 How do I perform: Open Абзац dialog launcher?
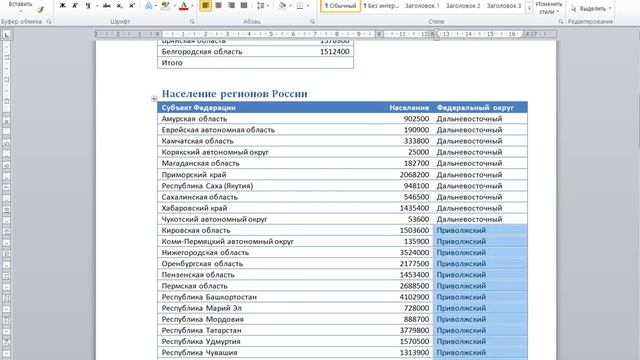[x=312, y=21]
